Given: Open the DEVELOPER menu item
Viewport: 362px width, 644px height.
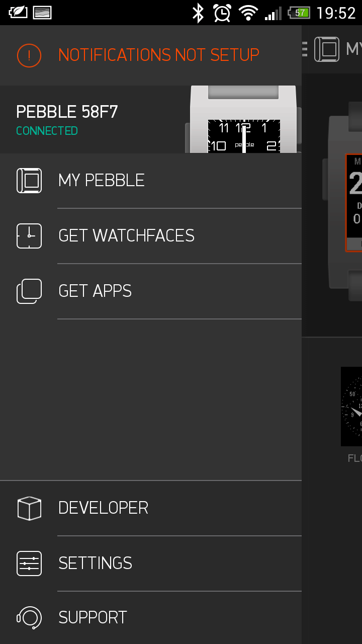Looking at the screenshot, I should [103, 508].
